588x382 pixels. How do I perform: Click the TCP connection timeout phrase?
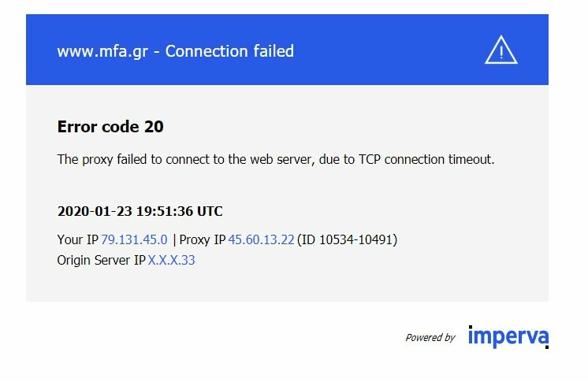pyautogui.click(x=426, y=159)
